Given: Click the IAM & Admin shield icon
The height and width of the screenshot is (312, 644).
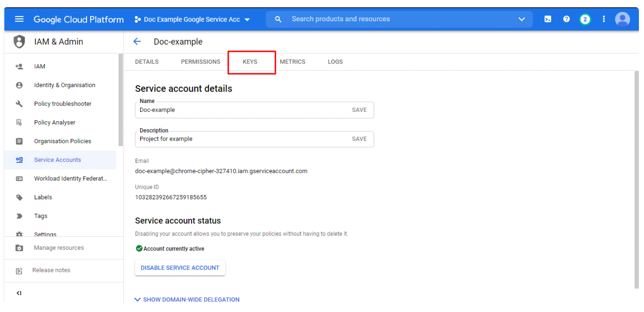Looking at the screenshot, I should [19, 42].
